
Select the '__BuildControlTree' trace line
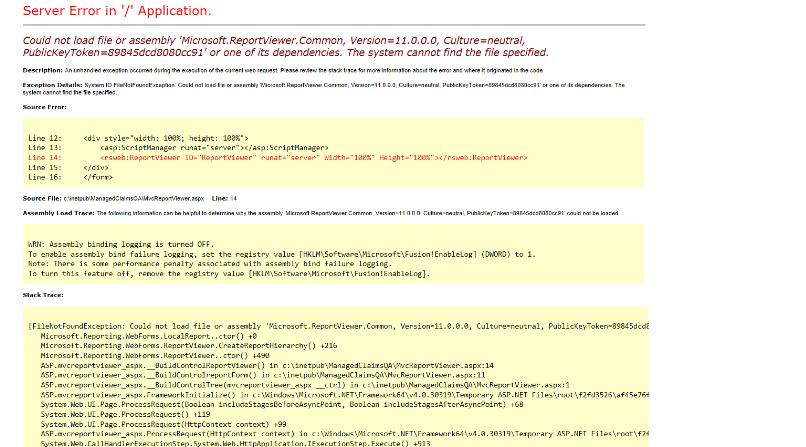305,385
